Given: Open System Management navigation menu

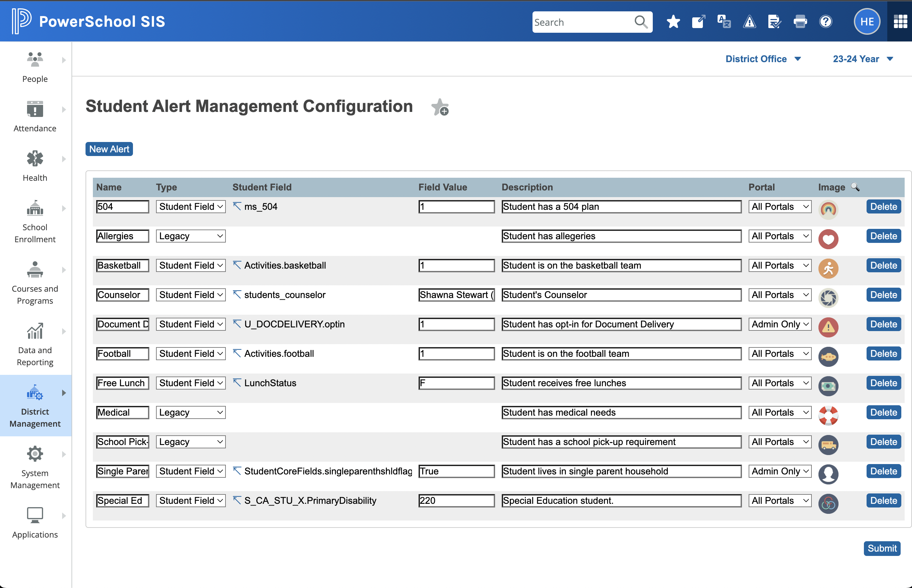Looking at the screenshot, I should point(35,467).
